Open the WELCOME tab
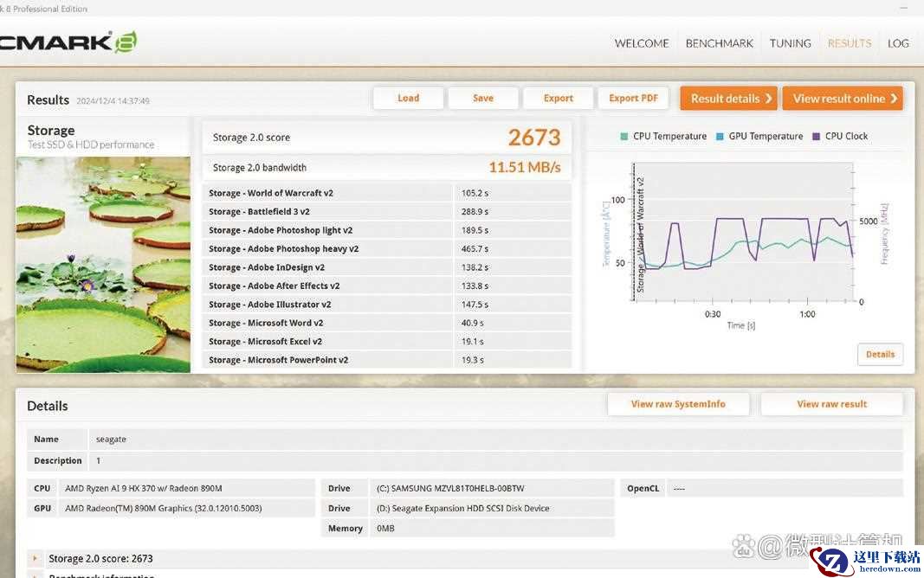Viewport: 924px width, 578px height. [641, 43]
